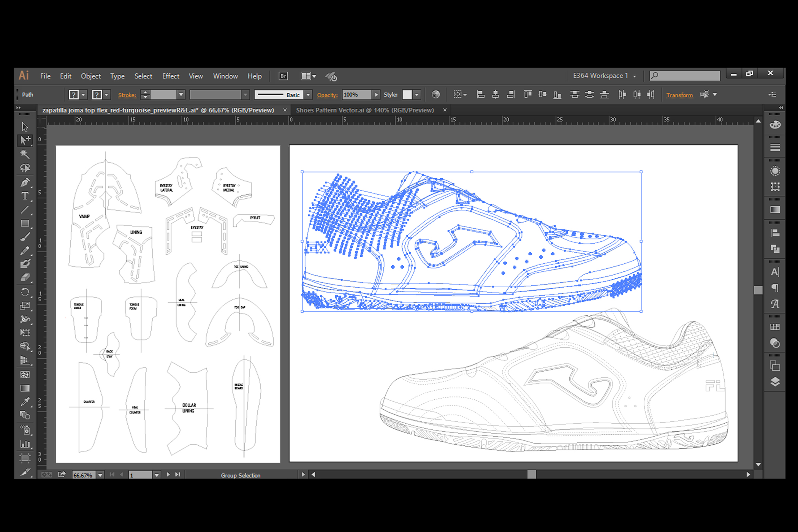The image size is (798, 532).
Task: Click the Style swatch box
Action: 407,95
